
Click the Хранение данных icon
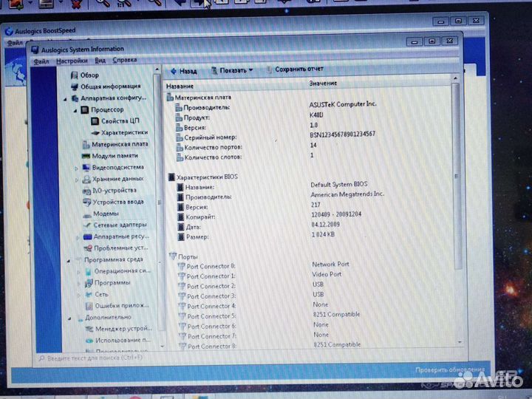(x=87, y=179)
